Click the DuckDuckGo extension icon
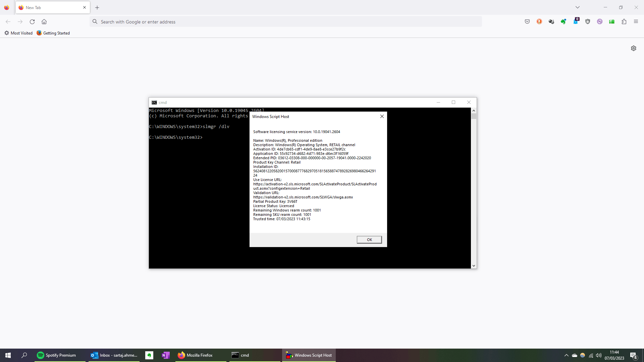Screen dimensions: 644x362 [x=539, y=21]
